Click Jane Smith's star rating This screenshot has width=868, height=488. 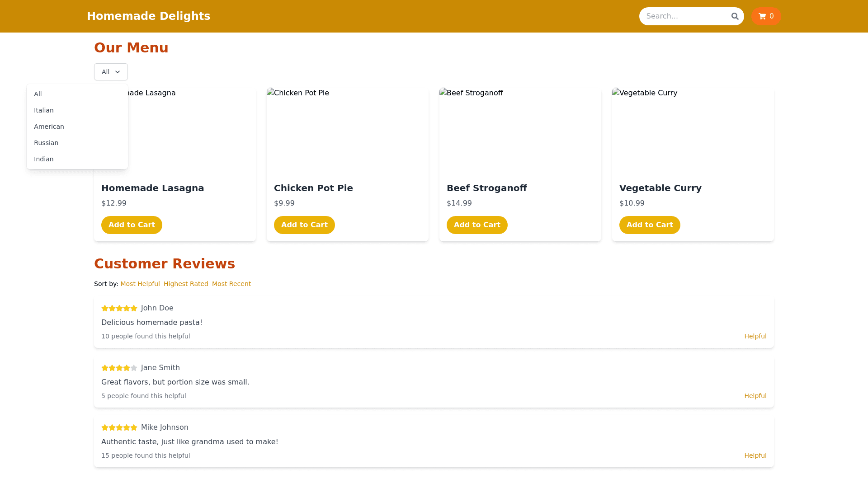coord(119,368)
